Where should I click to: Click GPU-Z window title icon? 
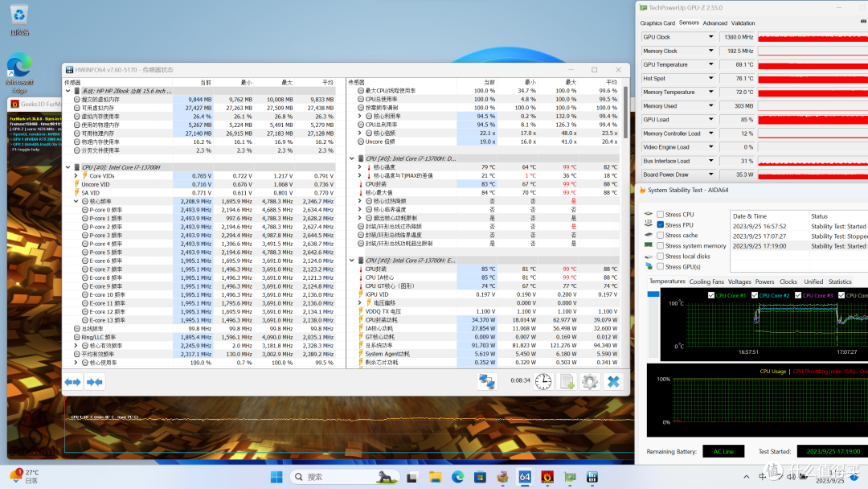(x=643, y=8)
